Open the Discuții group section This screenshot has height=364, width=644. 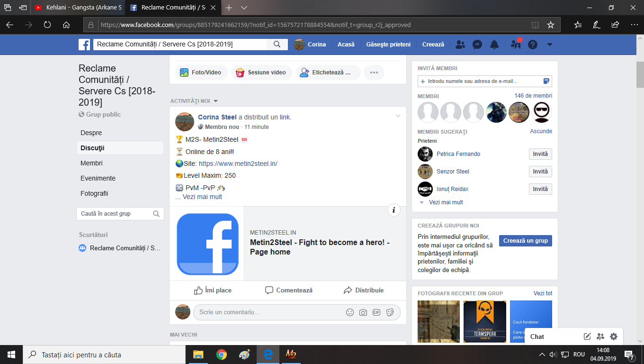click(120, 148)
